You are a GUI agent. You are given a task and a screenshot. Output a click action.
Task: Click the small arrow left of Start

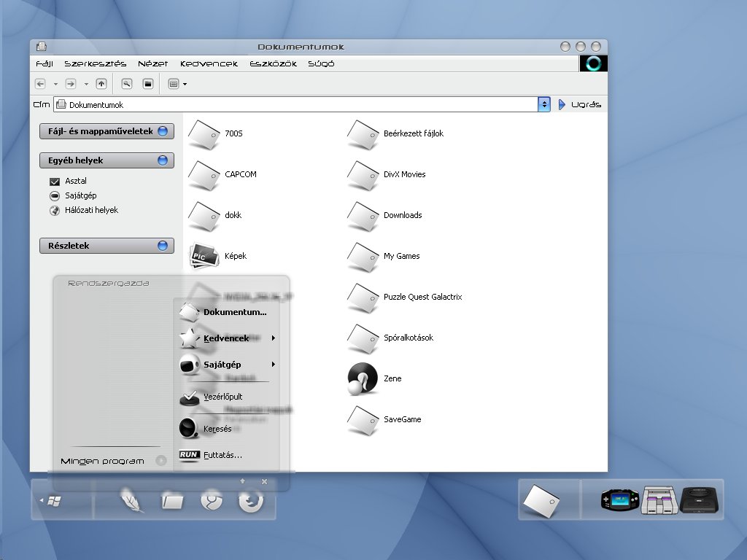point(42,500)
